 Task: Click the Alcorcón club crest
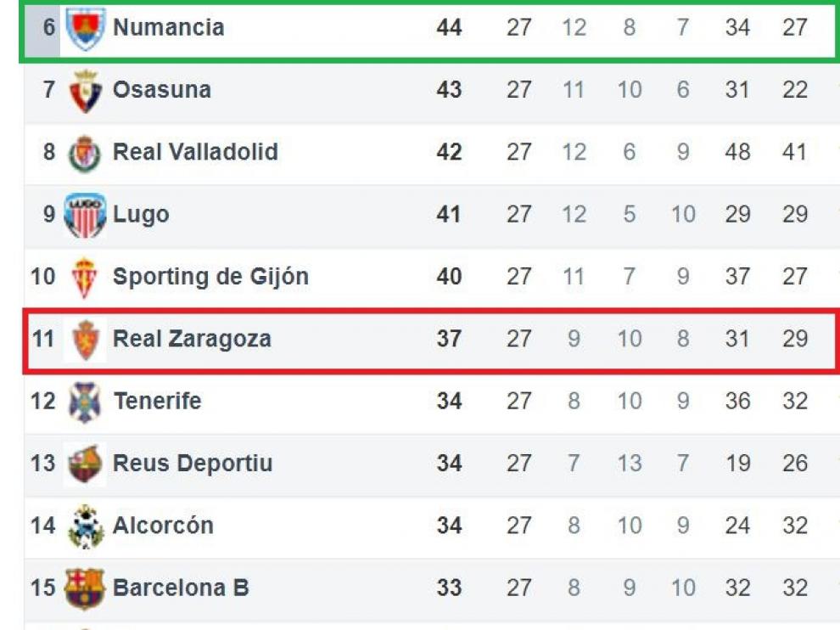[x=86, y=526]
